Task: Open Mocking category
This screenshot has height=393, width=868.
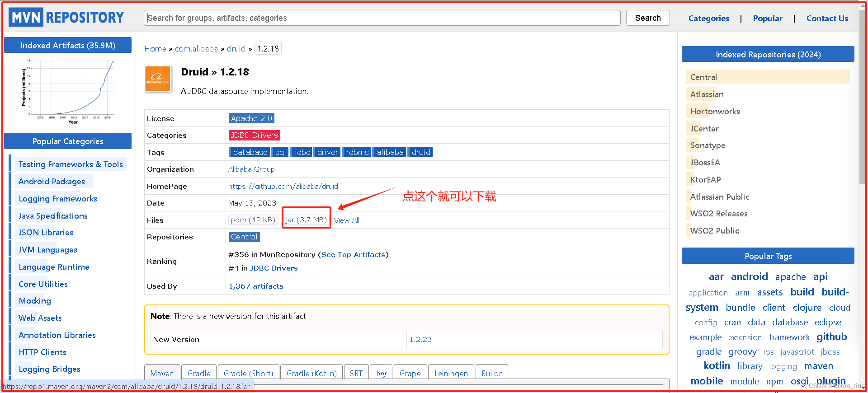Action: [35, 301]
